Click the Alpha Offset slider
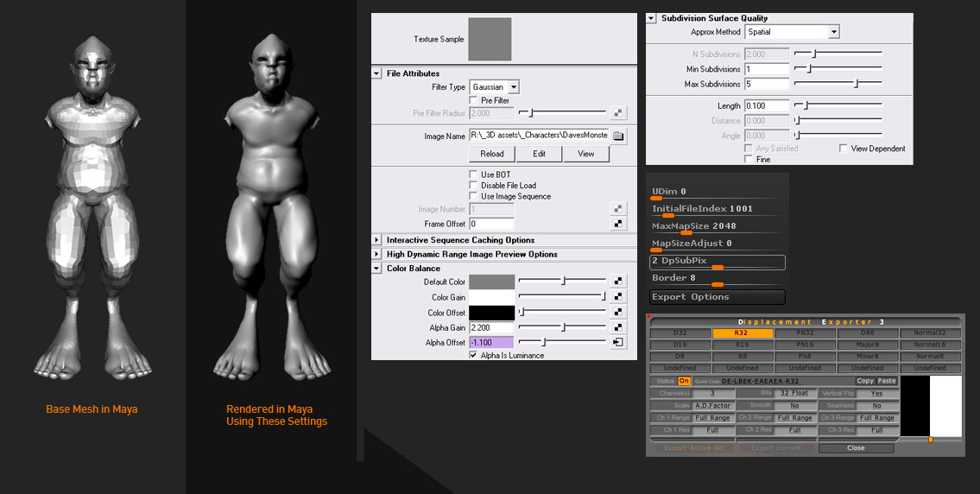 click(562, 342)
